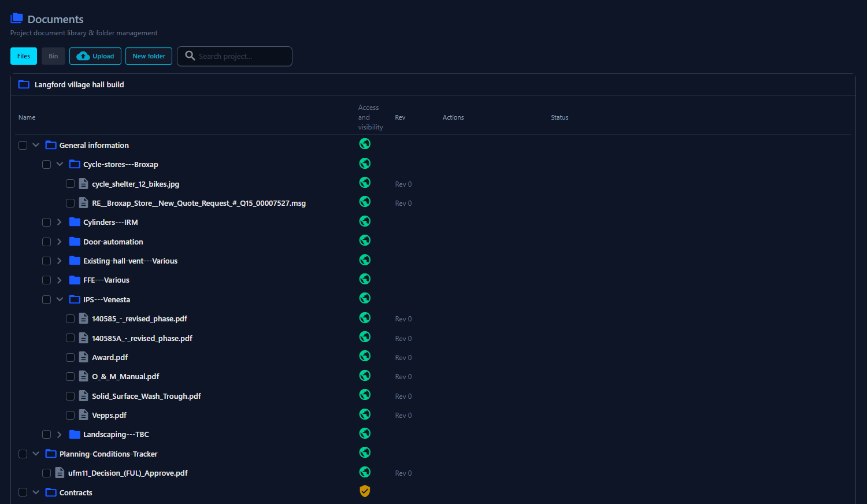This screenshot has width=867, height=504.
Task: Open the RE__Broxap_Store__New_Quote_Request msg file
Action: tap(199, 203)
